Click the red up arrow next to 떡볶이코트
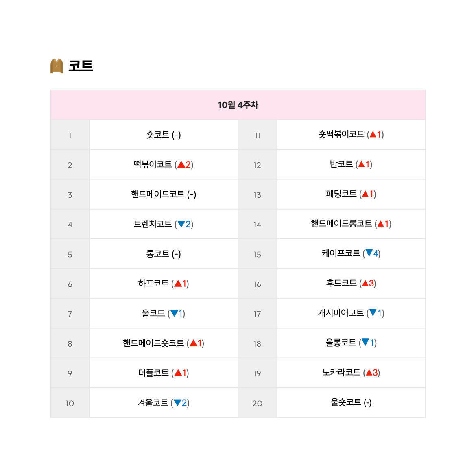The width and height of the screenshot is (476, 476). (181, 164)
